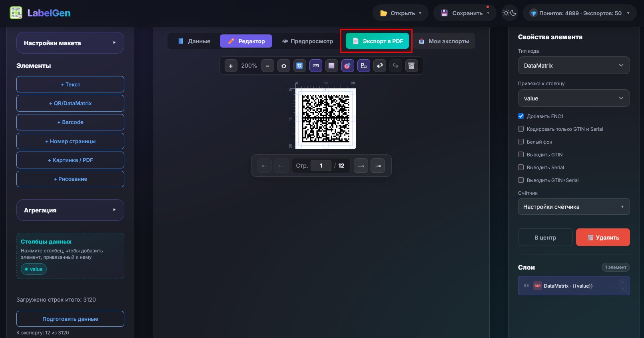Click the square frame icon in the toolbar
This screenshot has height=338, width=644.
click(x=331, y=66)
